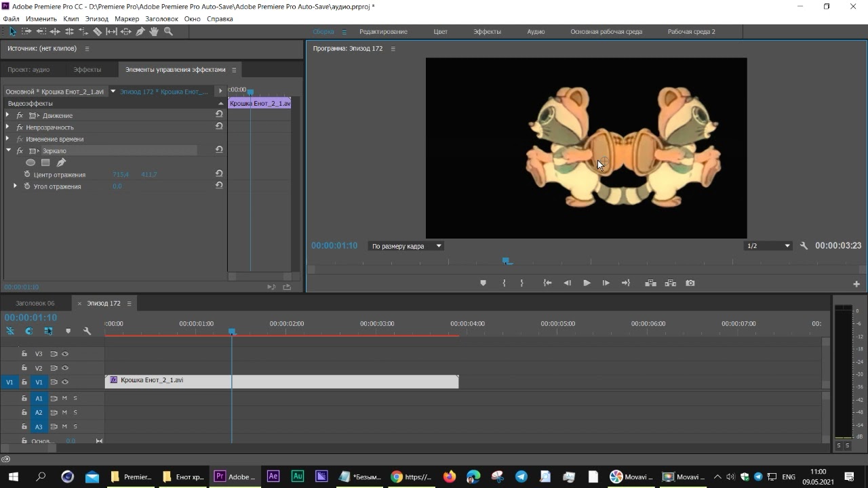
Task: Select the Pen tool in toolbar
Action: [x=140, y=31]
